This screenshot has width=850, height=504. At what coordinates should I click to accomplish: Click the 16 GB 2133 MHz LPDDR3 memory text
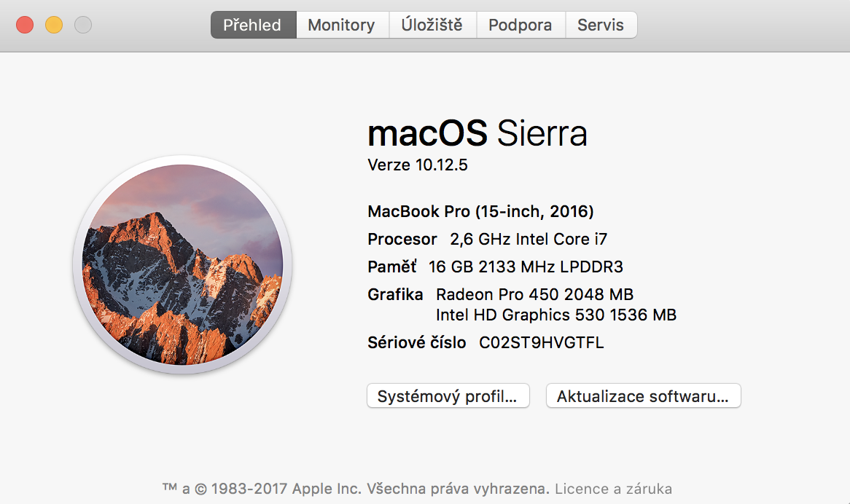(526, 267)
